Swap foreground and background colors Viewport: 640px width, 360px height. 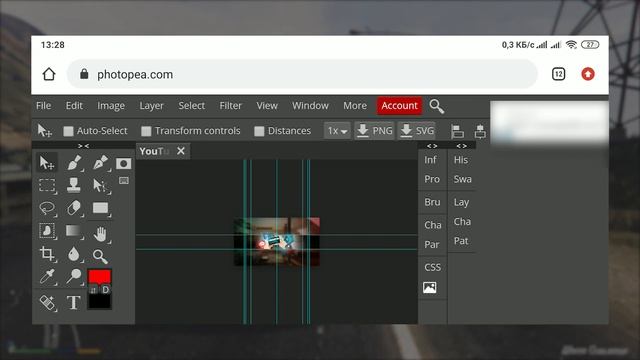click(x=93, y=290)
